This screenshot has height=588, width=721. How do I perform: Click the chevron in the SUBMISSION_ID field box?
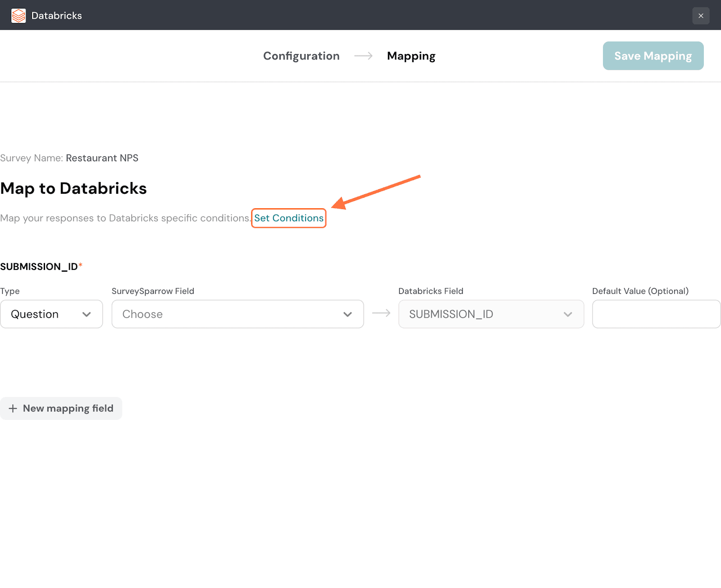tap(568, 315)
